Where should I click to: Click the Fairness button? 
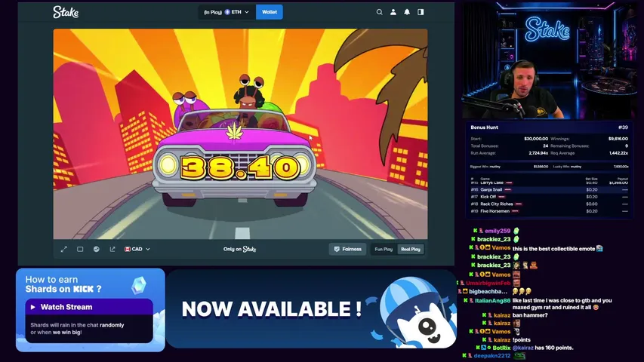coord(347,249)
